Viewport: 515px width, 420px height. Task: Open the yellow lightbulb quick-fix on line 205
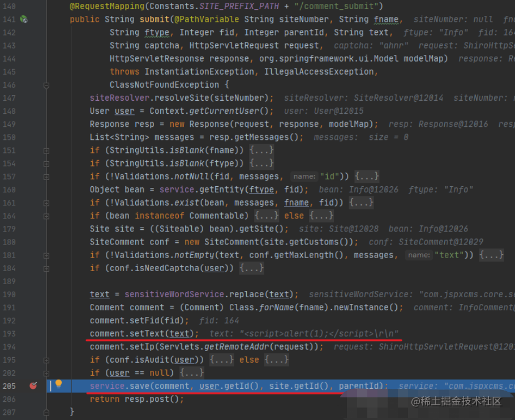58,384
